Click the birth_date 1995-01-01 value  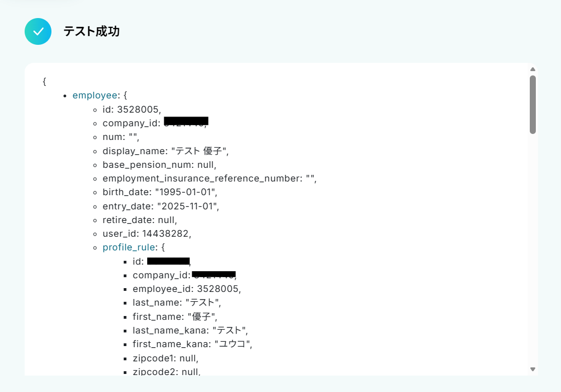pos(186,192)
